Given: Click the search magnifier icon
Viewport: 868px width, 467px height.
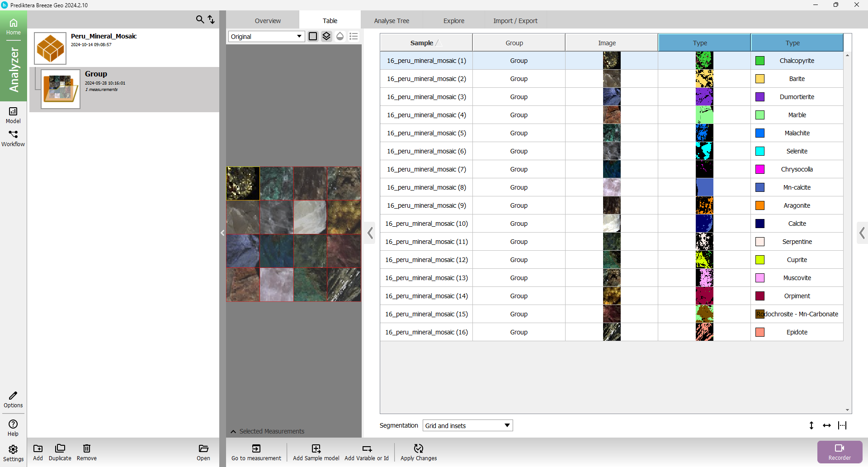Looking at the screenshot, I should 200,19.
